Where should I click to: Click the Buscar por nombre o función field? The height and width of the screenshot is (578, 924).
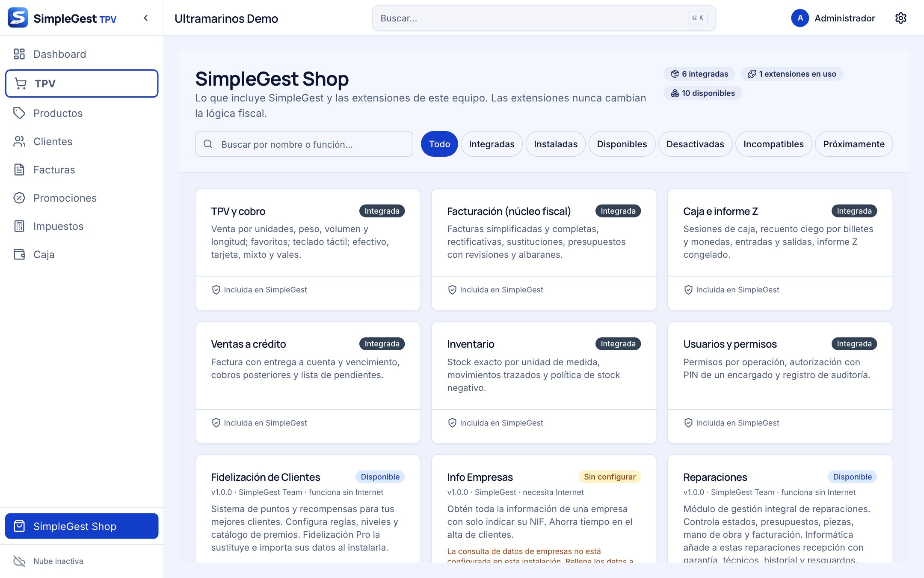coord(304,144)
